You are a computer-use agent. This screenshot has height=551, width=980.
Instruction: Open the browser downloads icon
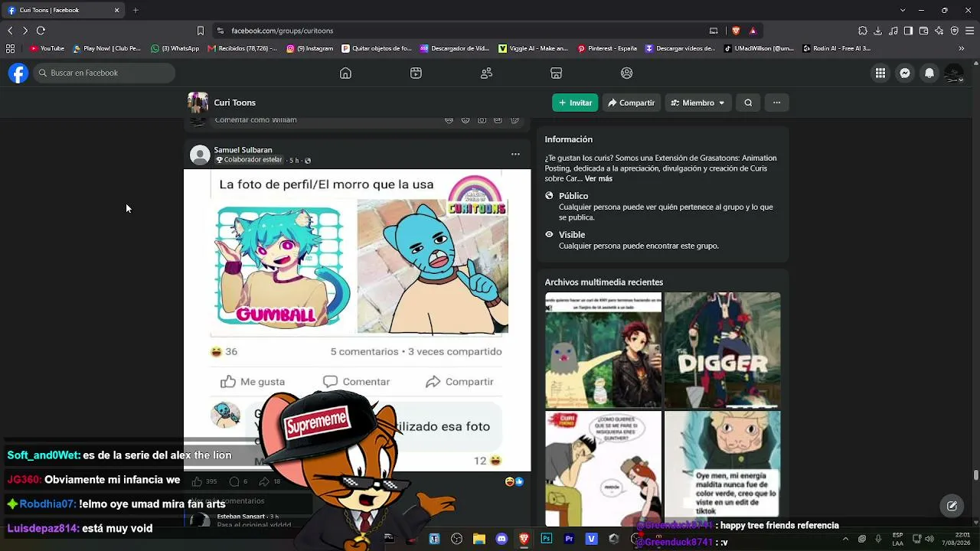[x=878, y=31]
